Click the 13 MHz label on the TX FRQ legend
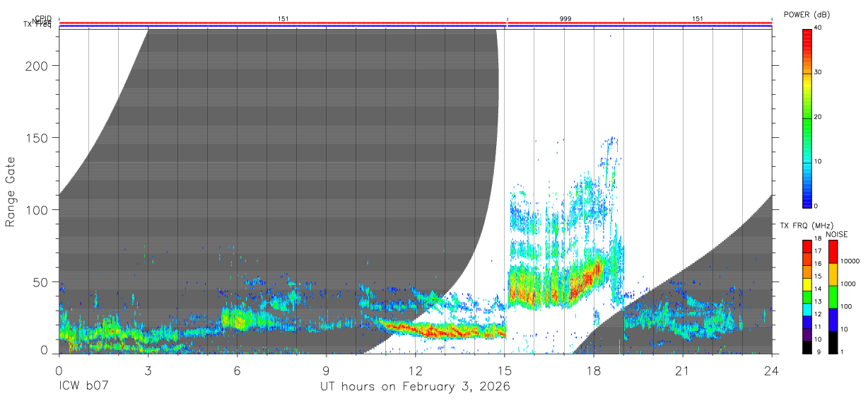Image resolution: width=868 pixels, height=401 pixels. tap(817, 302)
